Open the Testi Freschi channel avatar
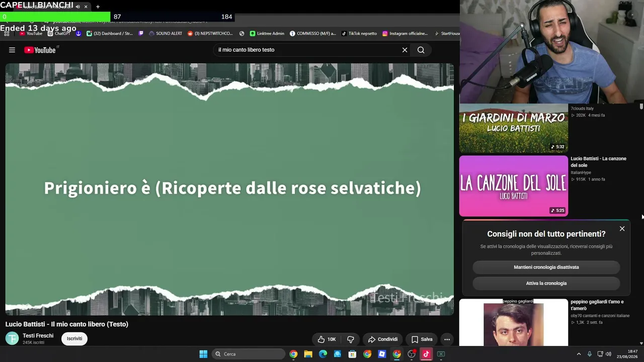644x362 pixels. click(12, 338)
